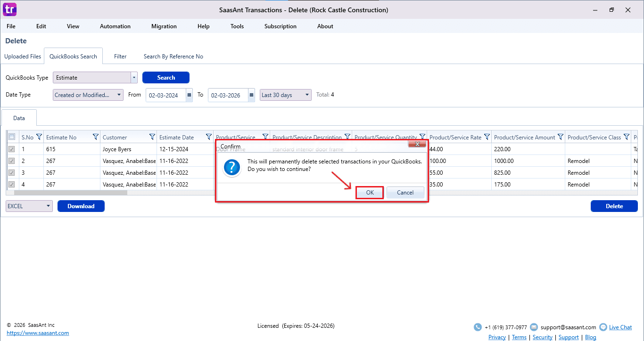Click the horizontal scrollbar under the table

pyautogui.click(x=71, y=193)
